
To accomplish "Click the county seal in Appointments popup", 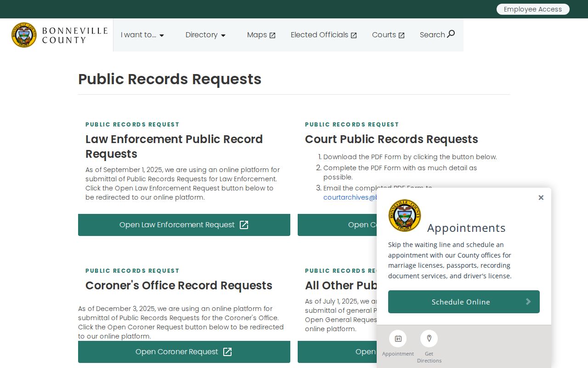I will (x=405, y=215).
